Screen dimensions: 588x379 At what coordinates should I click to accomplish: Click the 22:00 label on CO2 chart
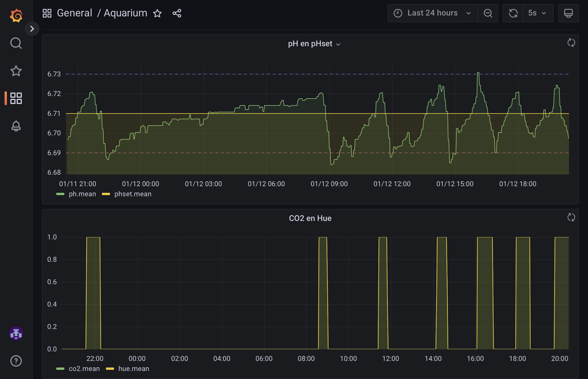coord(95,359)
